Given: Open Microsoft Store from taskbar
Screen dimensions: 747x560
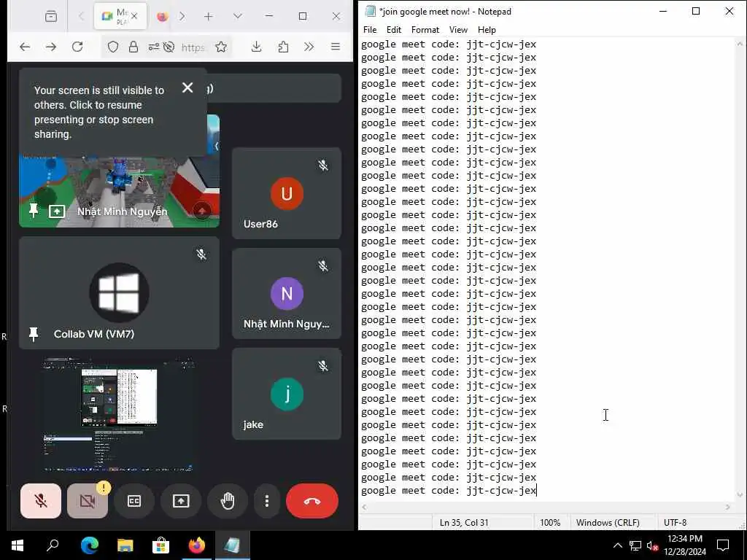Looking at the screenshot, I should 161,545.
